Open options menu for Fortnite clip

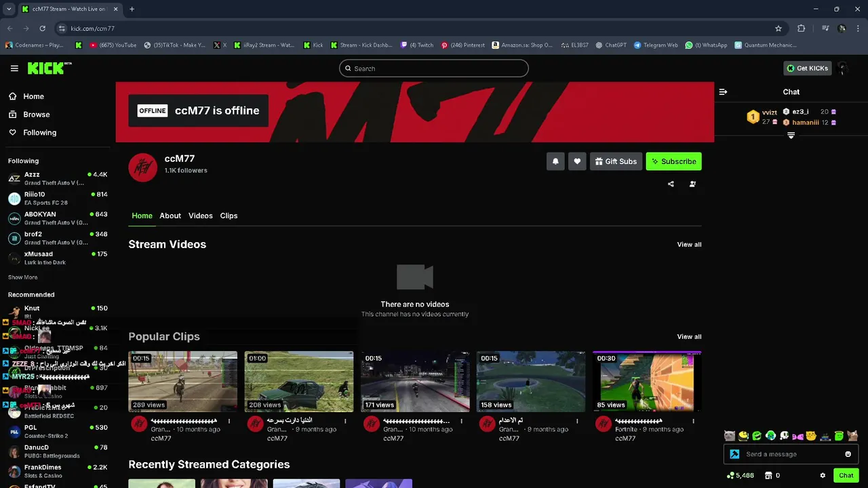coord(693,421)
